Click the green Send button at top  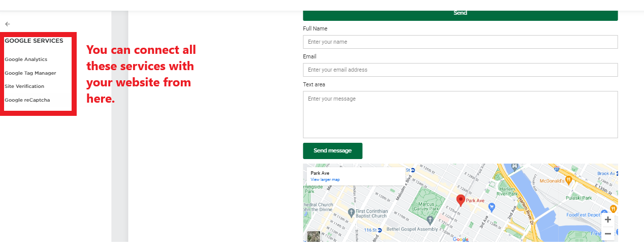(x=460, y=15)
